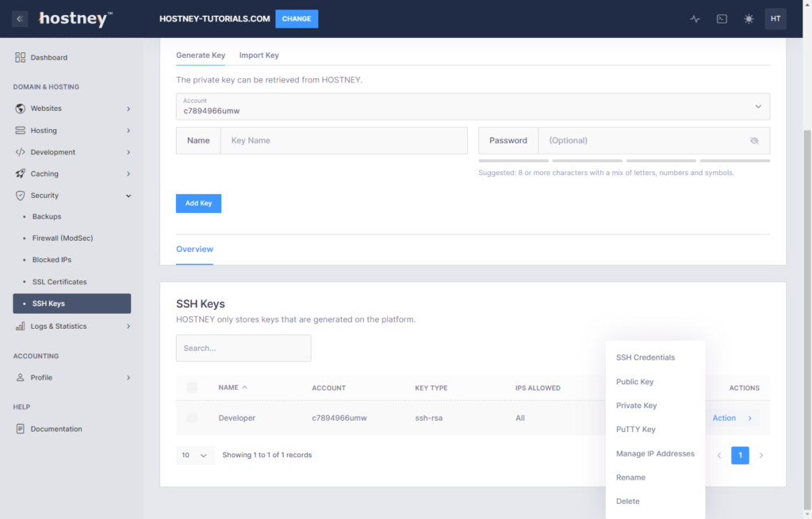Click the terminal icon in top bar
Screen dimensions: 812x519
[722, 18]
